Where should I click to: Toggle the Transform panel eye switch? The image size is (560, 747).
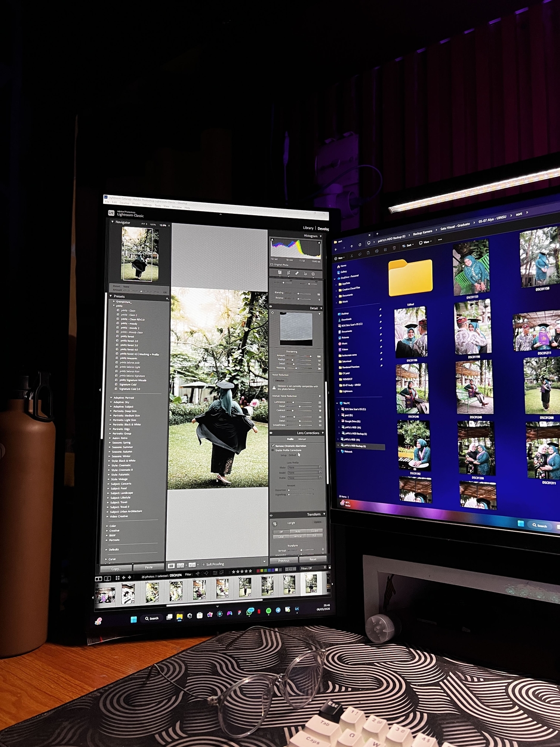pyautogui.click(x=271, y=515)
